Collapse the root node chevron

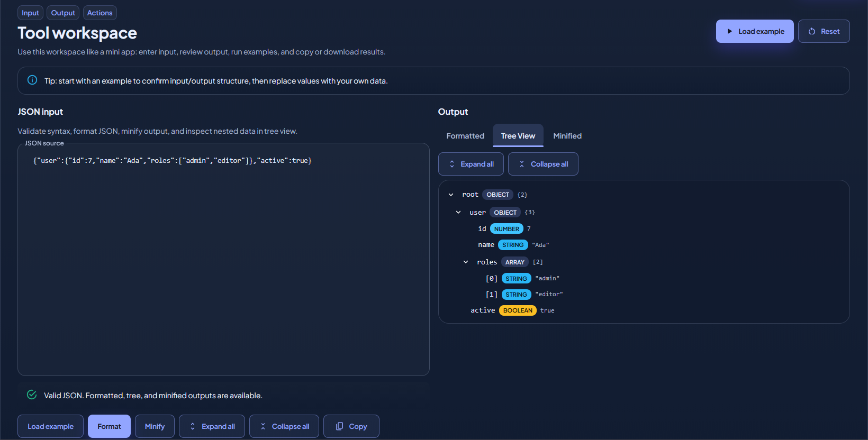point(451,195)
